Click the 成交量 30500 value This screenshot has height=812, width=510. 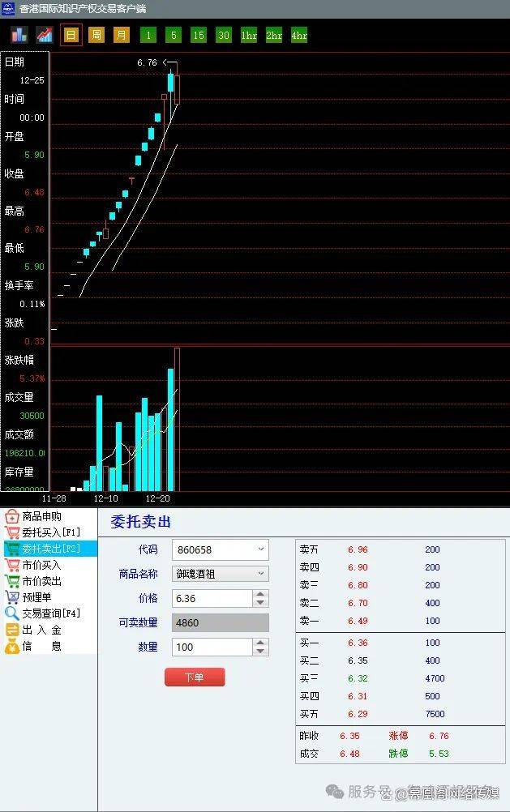[32, 416]
